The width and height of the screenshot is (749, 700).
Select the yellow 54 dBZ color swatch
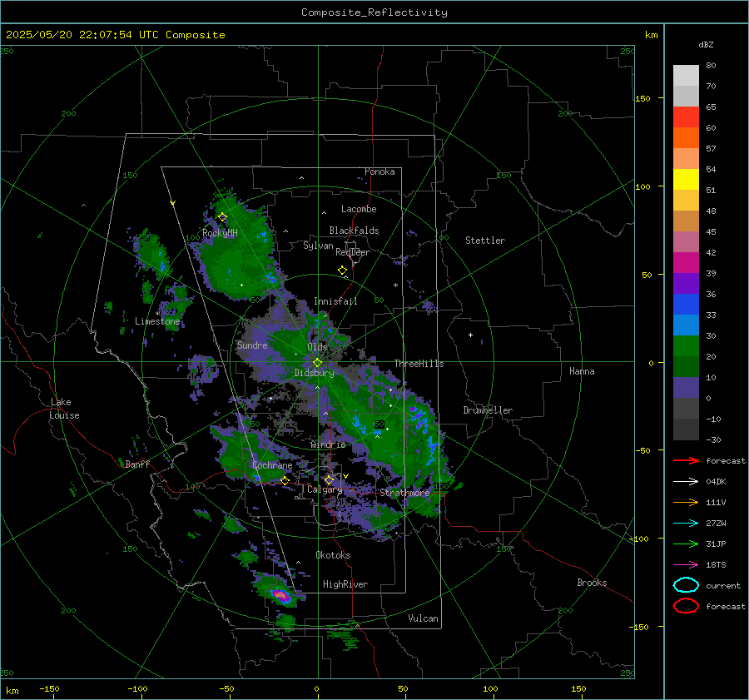(x=686, y=179)
